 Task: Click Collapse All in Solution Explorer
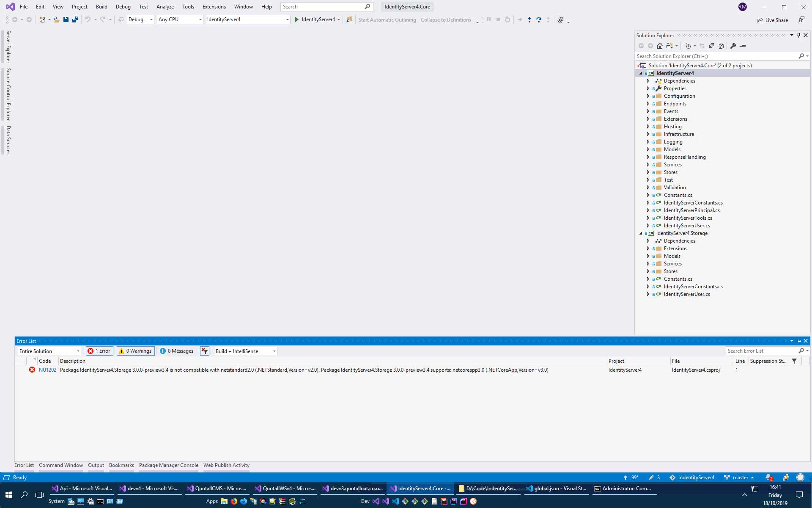coord(711,46)
